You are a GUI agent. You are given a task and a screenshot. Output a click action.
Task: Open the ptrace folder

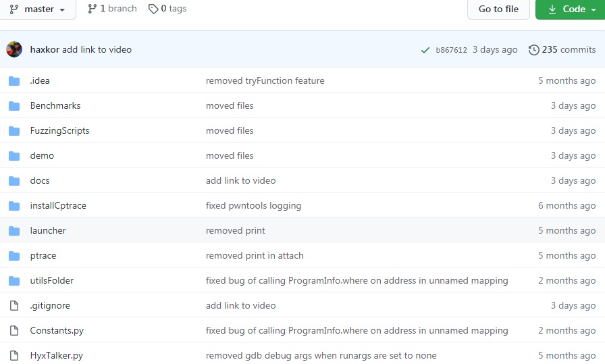(x=43, y=255)
